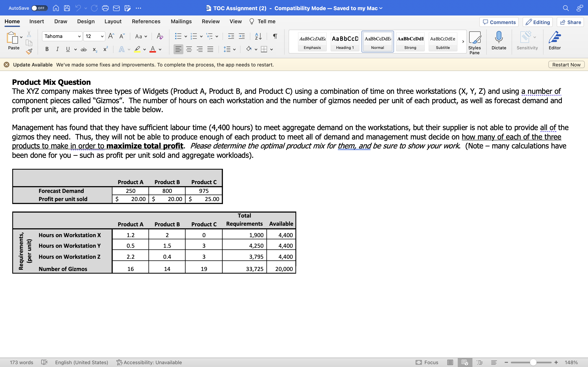Click the Sort A to Z icon
Image resolution: width=588 pixels, height=367 pixels.
[258, 36]
